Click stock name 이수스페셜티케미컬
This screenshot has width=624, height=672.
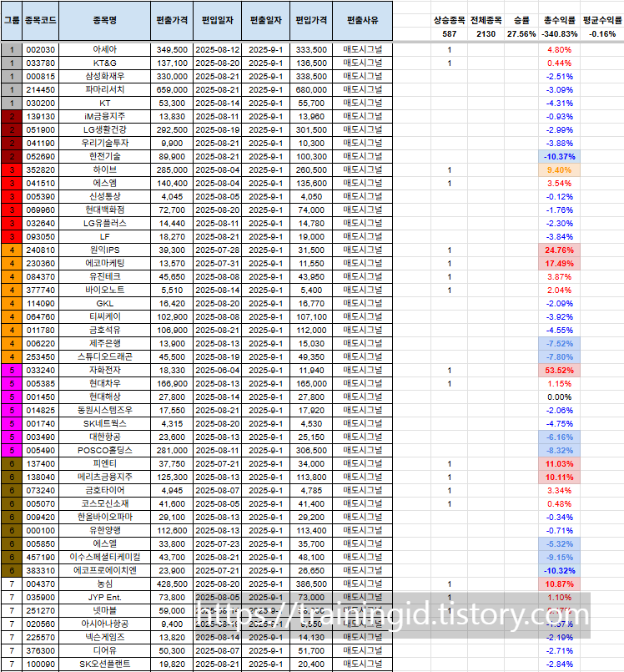[104, 557]
